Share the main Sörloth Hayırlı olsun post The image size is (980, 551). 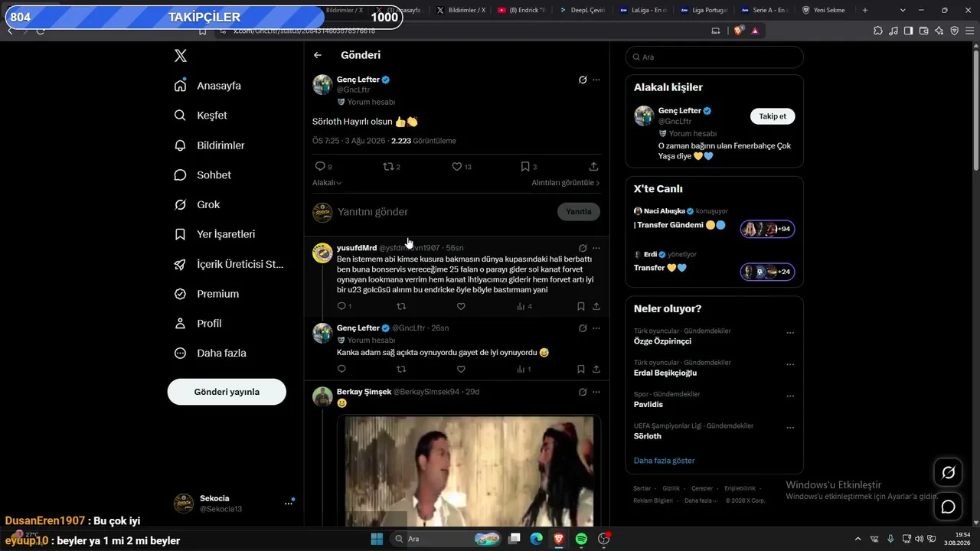pos(593,166)
